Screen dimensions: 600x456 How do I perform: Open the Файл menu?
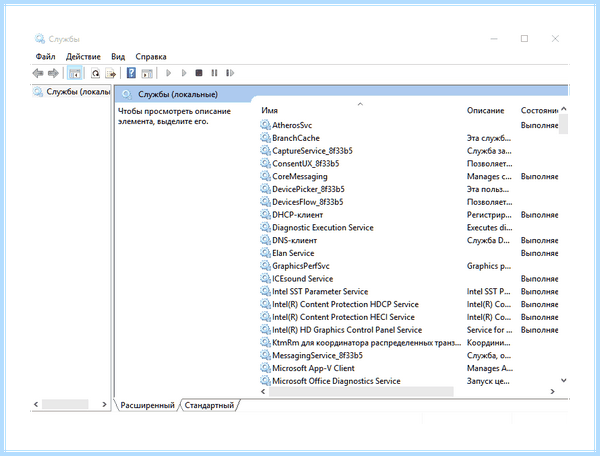click(45, 57)
